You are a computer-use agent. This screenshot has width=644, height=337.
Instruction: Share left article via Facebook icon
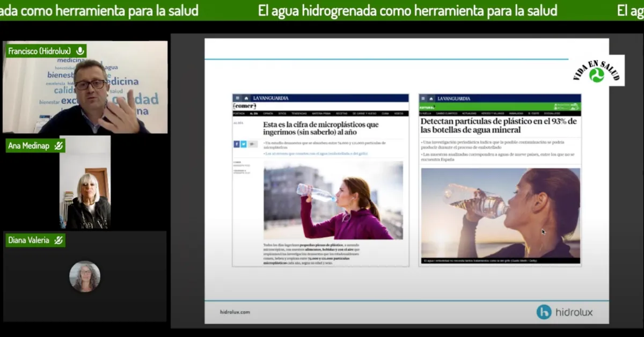click(x=237, y=144)
